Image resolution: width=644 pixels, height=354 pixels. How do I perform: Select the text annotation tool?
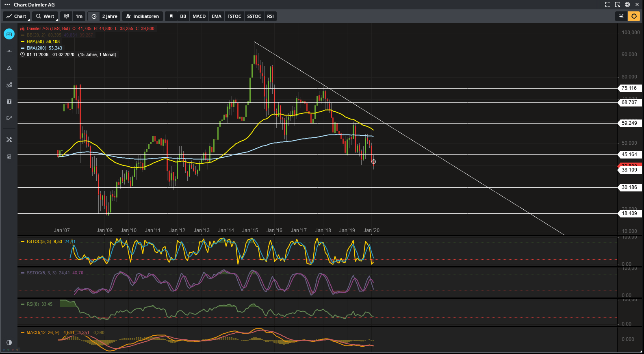9,102
